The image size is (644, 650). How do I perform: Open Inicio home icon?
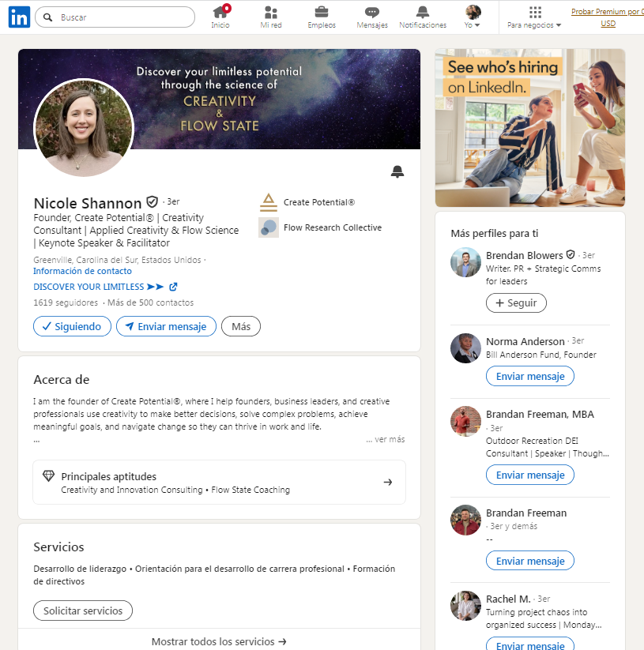click(220, 17)
